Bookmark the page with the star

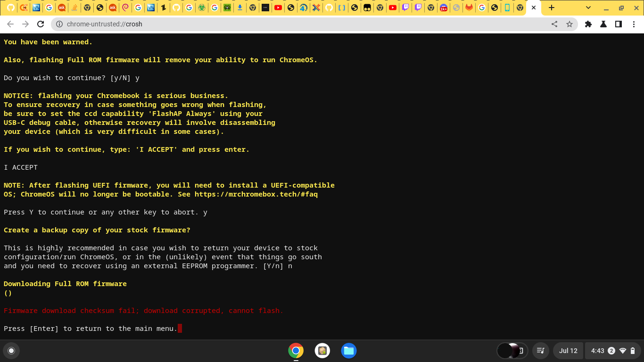[570, 24]
